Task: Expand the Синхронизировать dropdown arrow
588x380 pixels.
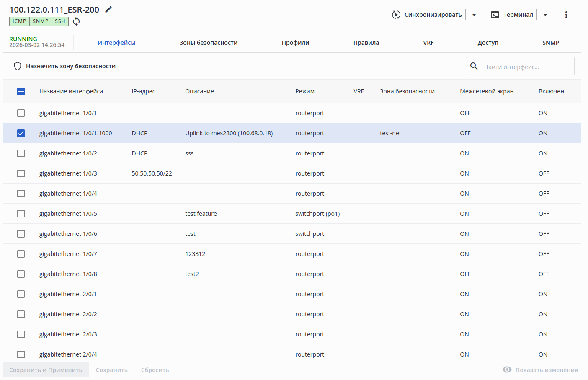Action: (x=474, y=15)
